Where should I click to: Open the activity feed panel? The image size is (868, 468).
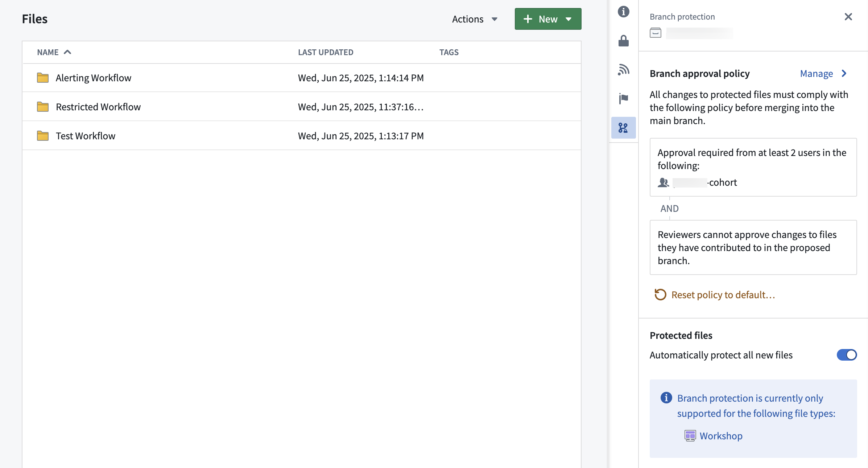point(623,70)
